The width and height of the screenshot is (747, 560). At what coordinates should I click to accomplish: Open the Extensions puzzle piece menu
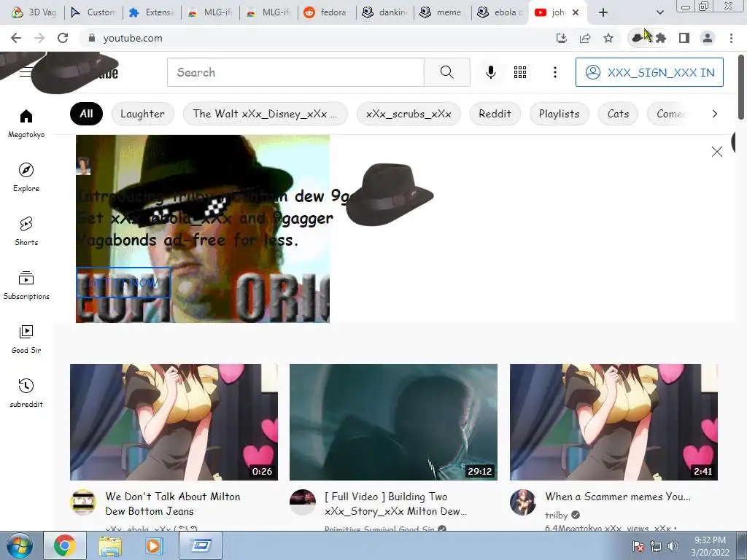click(x=661, y=38)
